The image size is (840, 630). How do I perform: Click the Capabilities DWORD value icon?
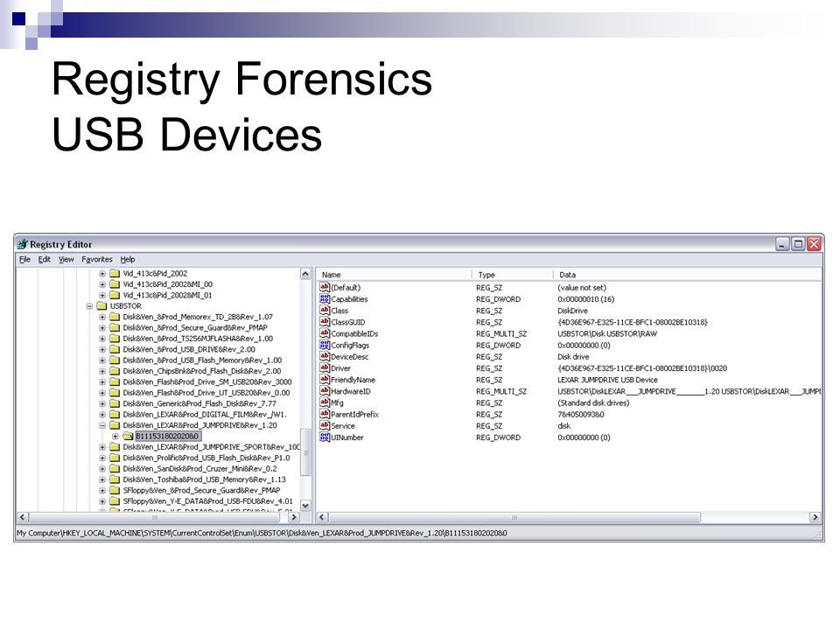coord(325,299)
